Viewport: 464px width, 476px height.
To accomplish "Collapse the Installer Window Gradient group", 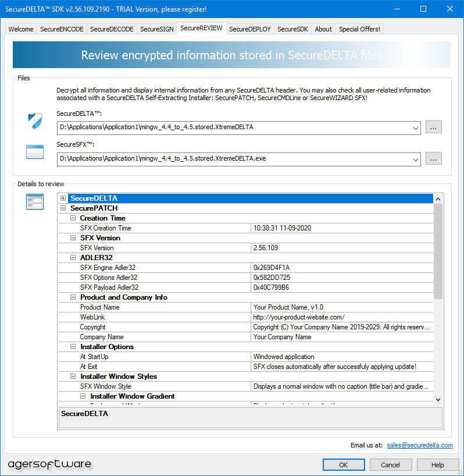I will pos(83,396).
